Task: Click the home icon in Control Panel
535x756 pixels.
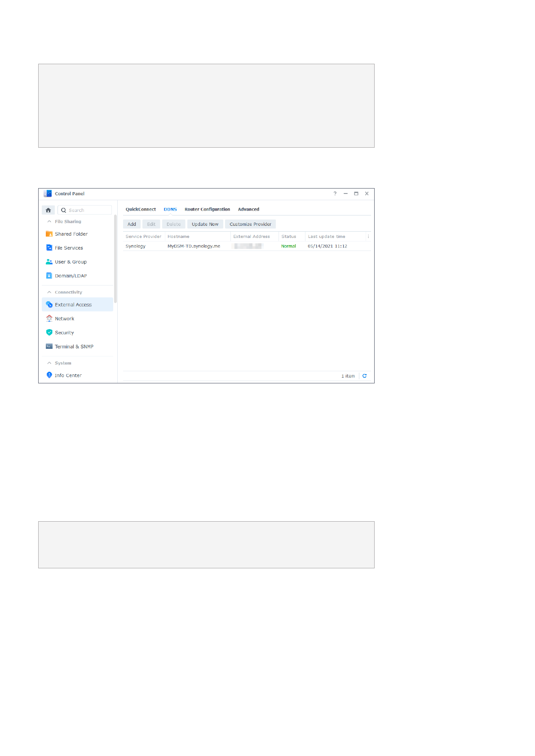Action: pos(48,210)
